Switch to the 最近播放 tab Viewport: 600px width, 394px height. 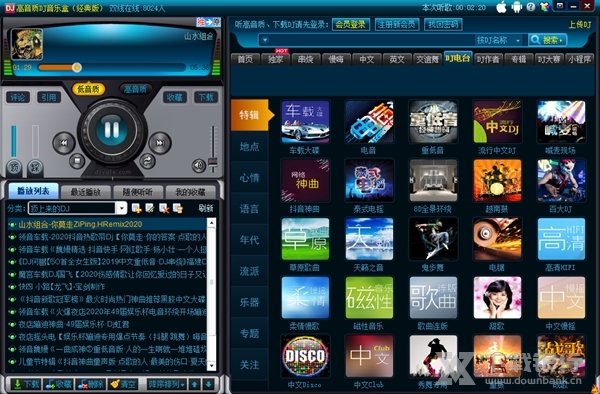(x=85, y=192)
